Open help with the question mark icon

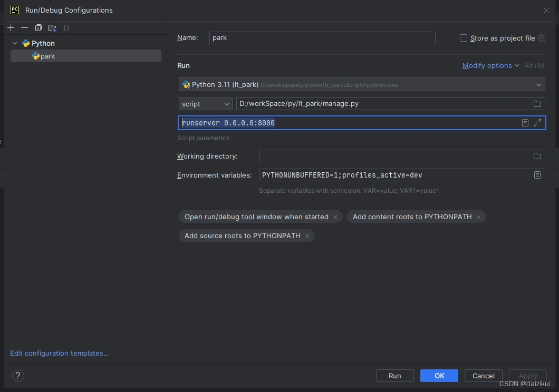coord(18,376)
